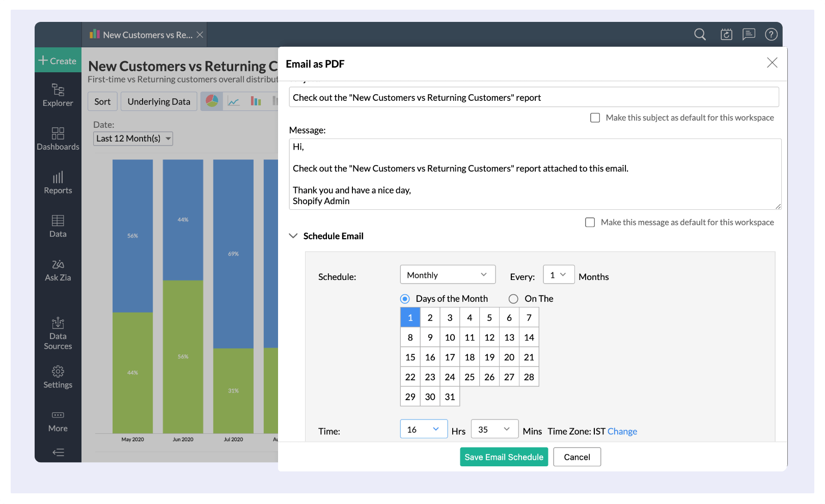Click the blue Jul 2020 bar segment

(x=233, y=254)
